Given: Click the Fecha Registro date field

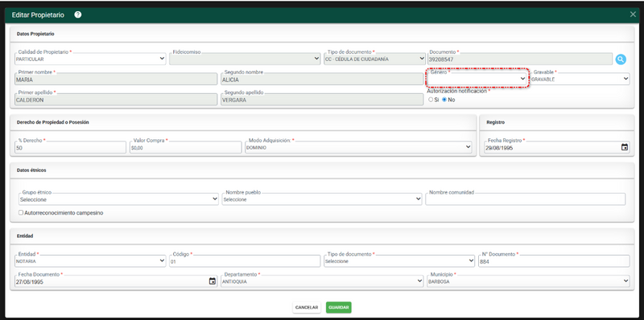Looking at the screenshot, I should [556, 147].
